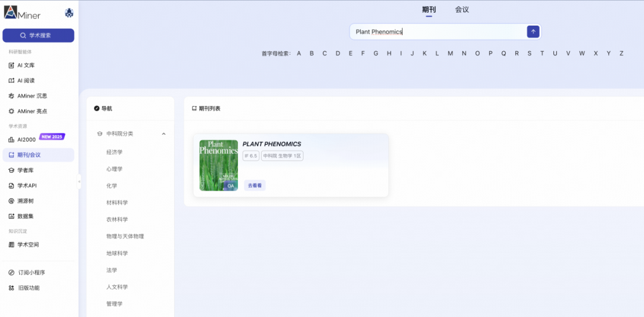Filter journals by letter A
The height and width of the screenshot is (317, 644).
[x=299, y=54]
